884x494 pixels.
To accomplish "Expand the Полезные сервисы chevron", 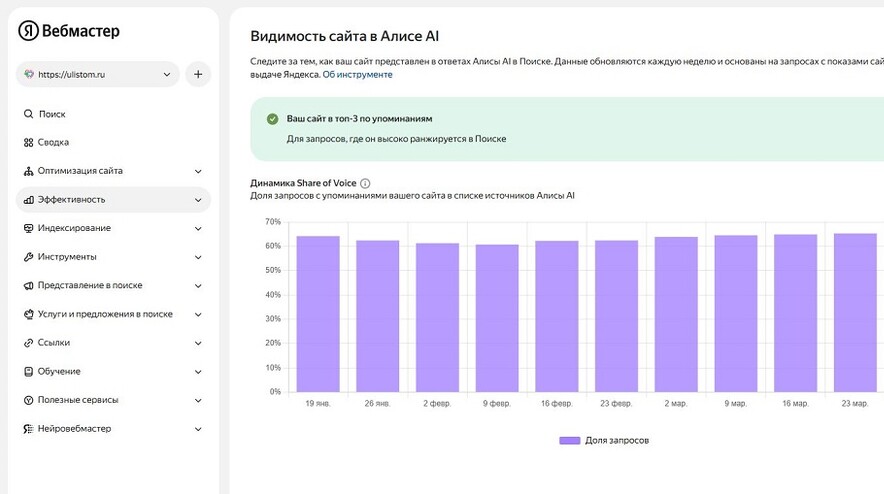I will pyautogui.click(x=198, y=401).
